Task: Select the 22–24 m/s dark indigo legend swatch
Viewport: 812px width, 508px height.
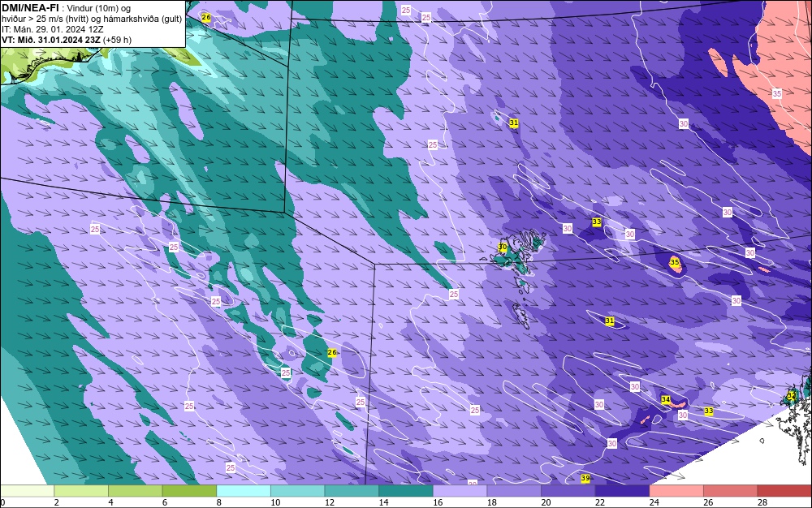Action: 623,490
